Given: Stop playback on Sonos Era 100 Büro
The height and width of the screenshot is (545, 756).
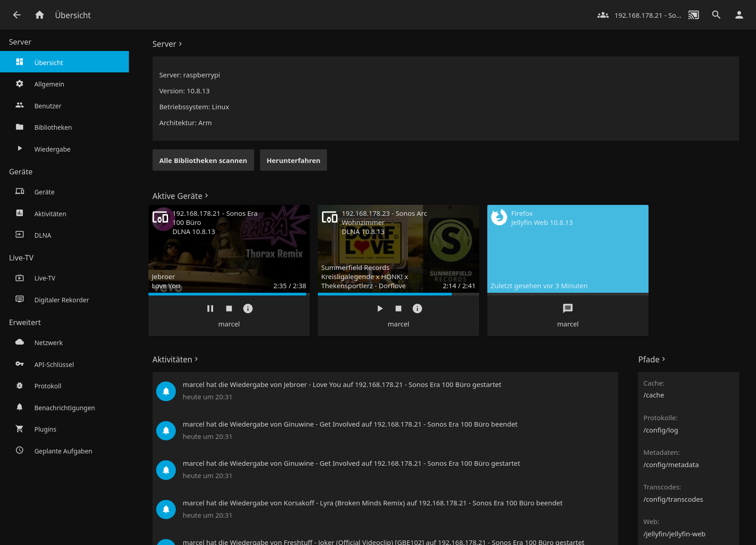Looking at the screenshot, I should pos(229,309).
